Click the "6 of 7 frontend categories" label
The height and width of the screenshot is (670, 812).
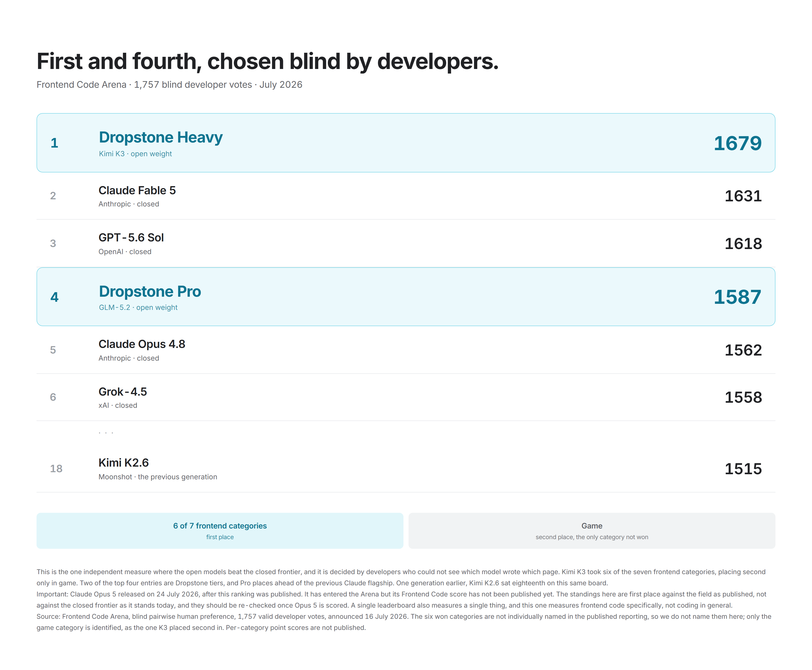click(x=220, y=526)
